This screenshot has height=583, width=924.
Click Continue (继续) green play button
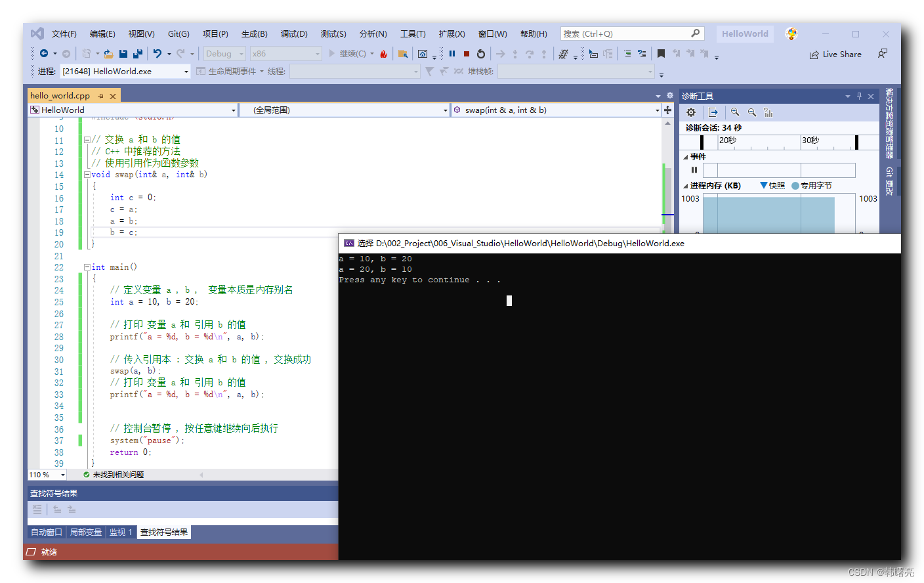point(347,54)
